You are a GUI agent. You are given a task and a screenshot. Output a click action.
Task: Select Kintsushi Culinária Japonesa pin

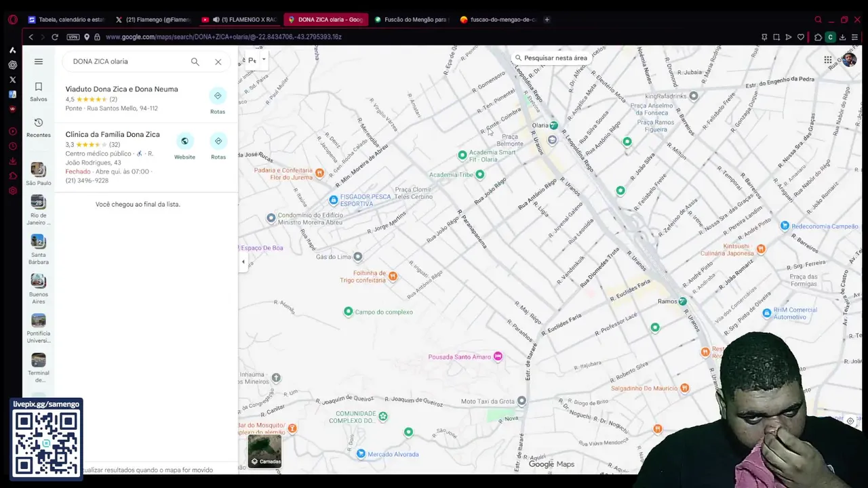coord(761,249)
